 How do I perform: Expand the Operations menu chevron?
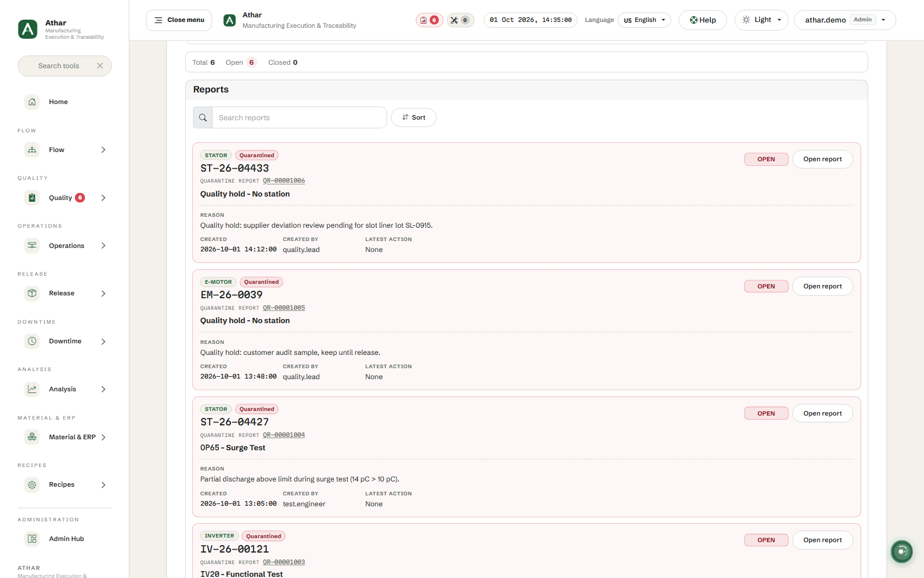103,246
